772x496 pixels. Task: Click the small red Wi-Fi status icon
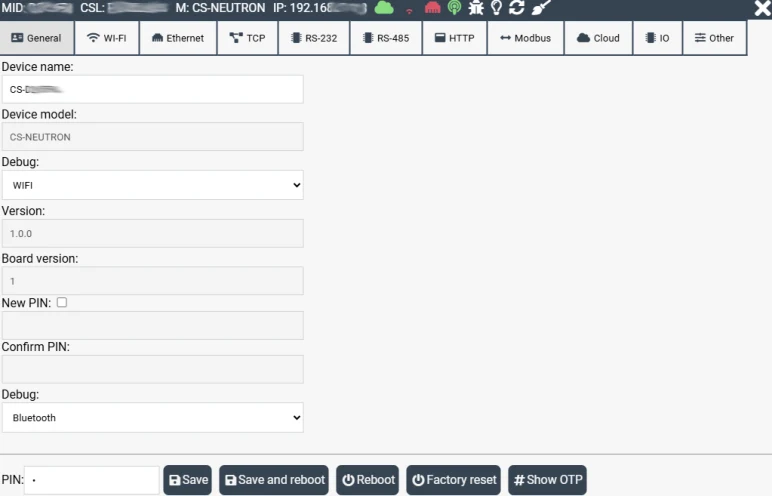point(409,11)
